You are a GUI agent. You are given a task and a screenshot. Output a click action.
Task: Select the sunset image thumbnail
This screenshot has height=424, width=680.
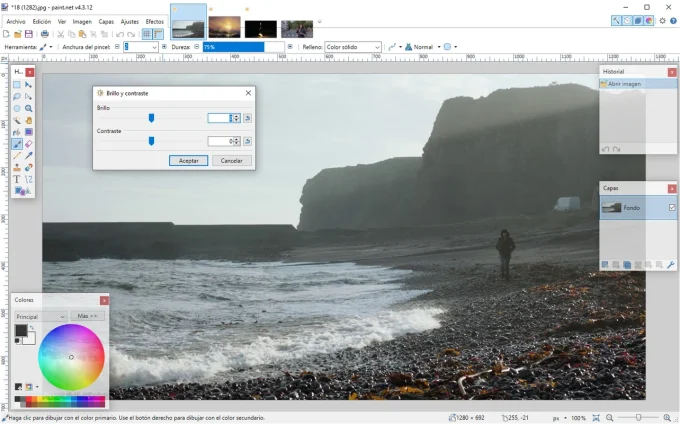click(x=225, y=29)
